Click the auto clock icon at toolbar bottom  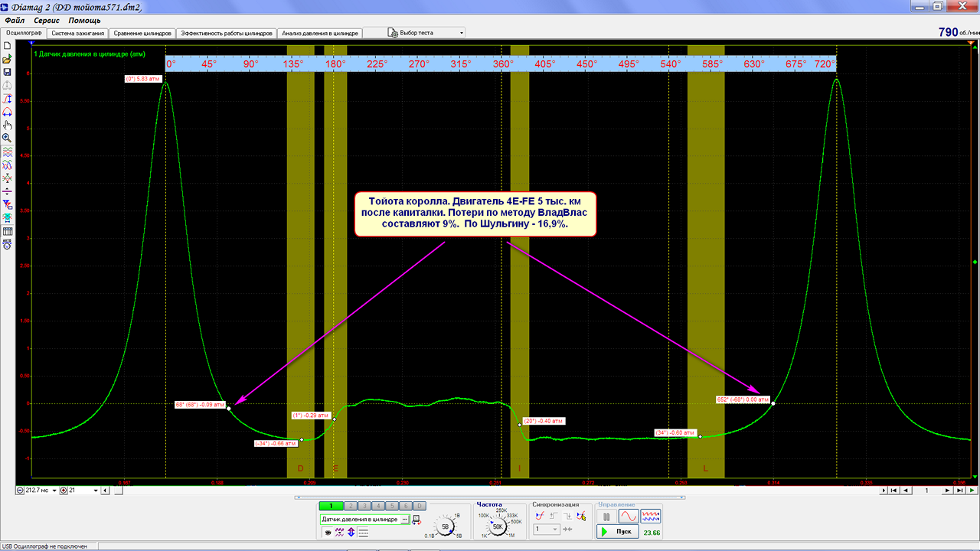[x=7, y=244]
